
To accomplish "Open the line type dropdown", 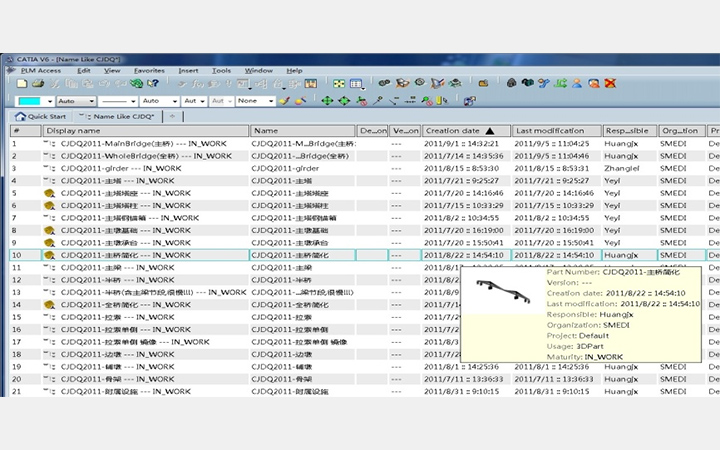I will click(133, 101).
